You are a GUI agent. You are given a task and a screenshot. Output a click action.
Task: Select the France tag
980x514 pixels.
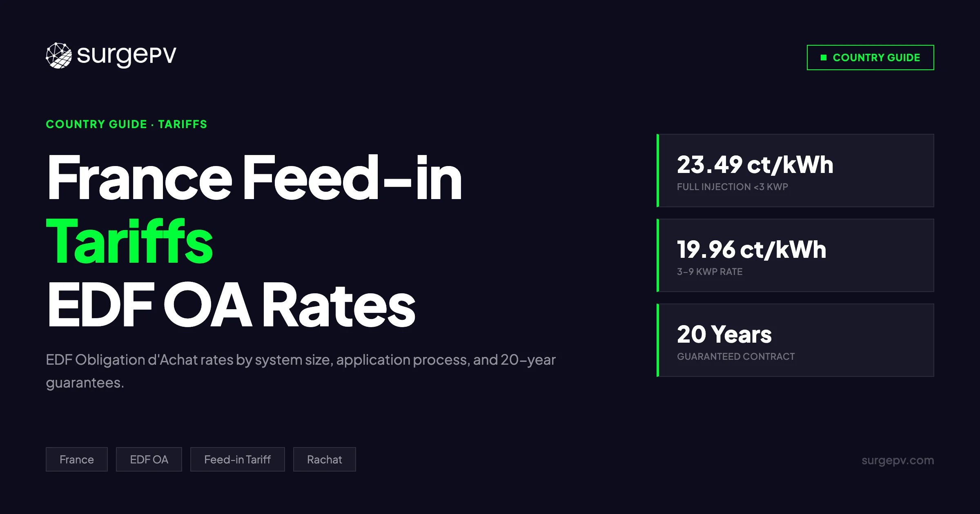pos(77,459)
